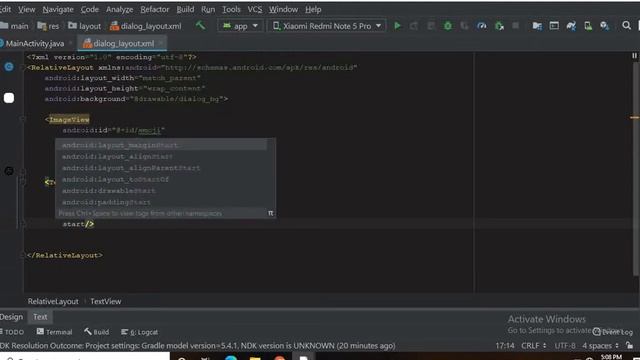The image size is (640, 360).
Task: Select android:layout_marginStart completion suggestion
Action: 162,145
